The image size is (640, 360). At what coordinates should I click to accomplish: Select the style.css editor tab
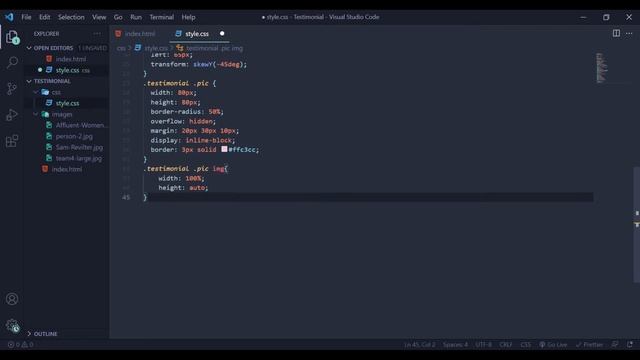click(199, 33)
